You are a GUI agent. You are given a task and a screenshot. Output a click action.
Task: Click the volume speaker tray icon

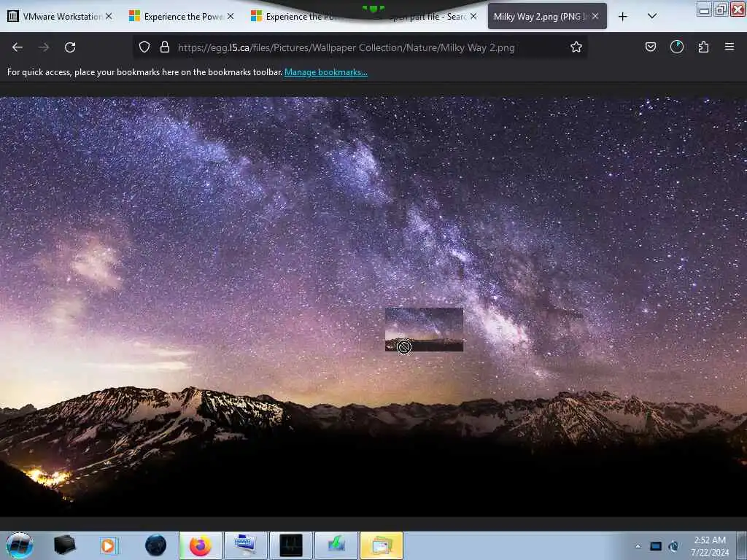pyautogui.click(x=673, y=546)
